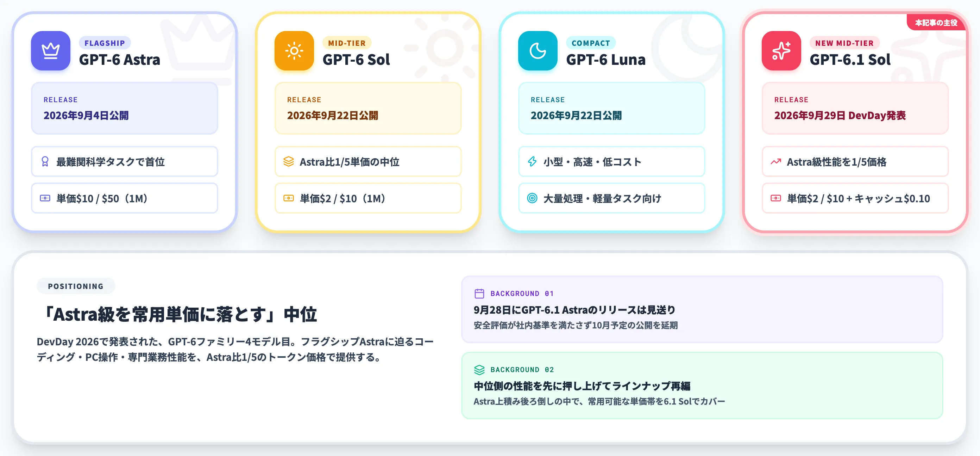Click the green layers icon in BACKGROUND 02
The height and width of the screenshot is (456, 980).
479,370
